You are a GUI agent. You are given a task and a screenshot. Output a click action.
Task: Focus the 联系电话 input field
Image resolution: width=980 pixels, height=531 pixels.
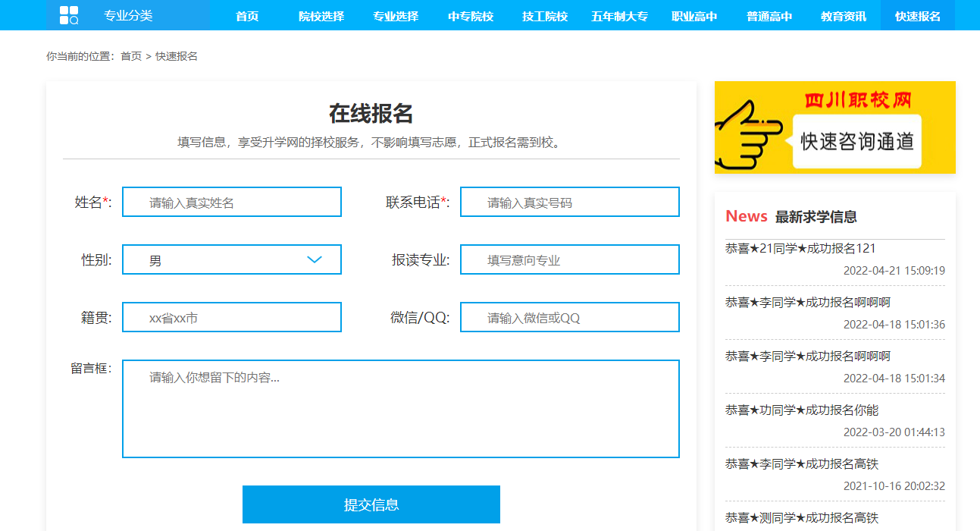click(570, 202)
